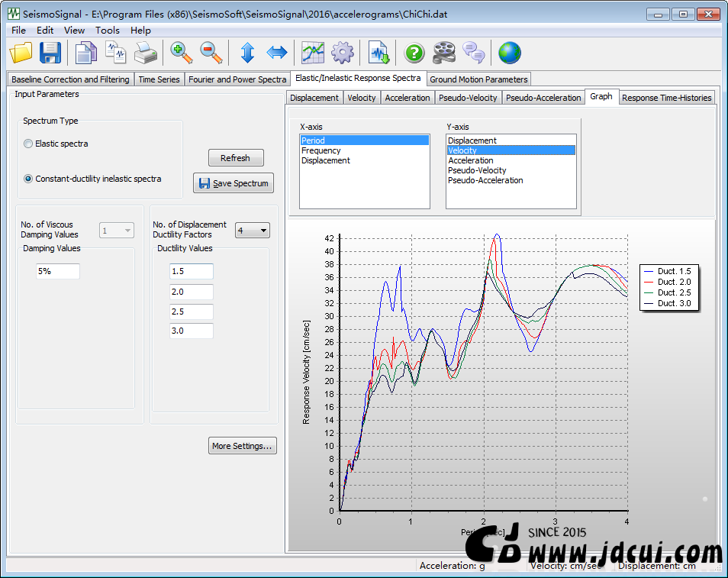Select Elastic/Inelastic Response Spectra tab

(358, 78)
